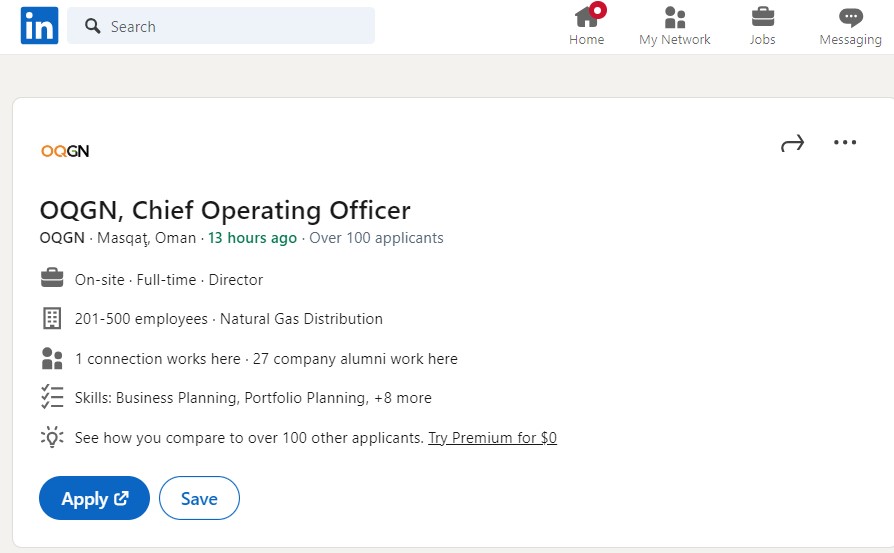Click the '13 hours ago' posted time
This screenshot has height=553, width=894.
click(253, 238)
